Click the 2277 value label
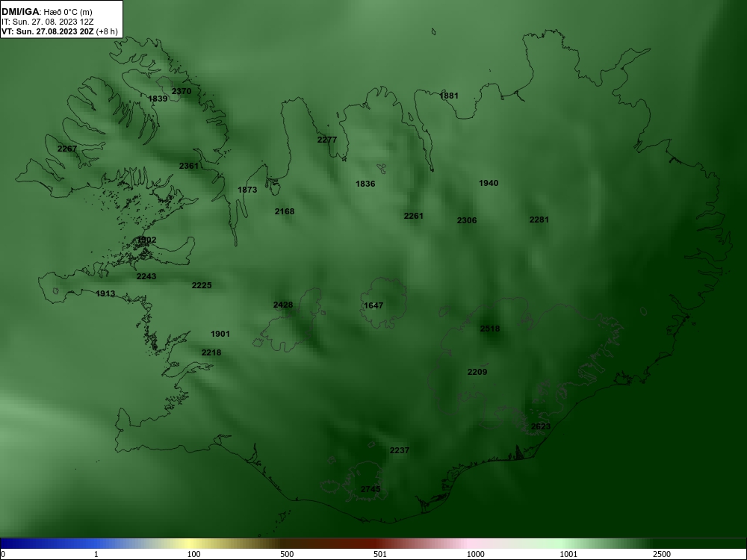This screenshot has width=747, height=560. [327, 140]
